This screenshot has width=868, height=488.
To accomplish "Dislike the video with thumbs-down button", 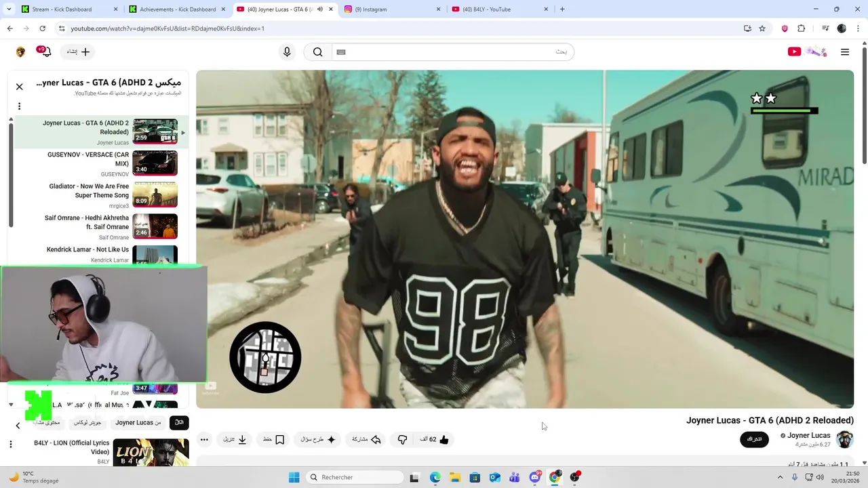I will coord(402,439).
